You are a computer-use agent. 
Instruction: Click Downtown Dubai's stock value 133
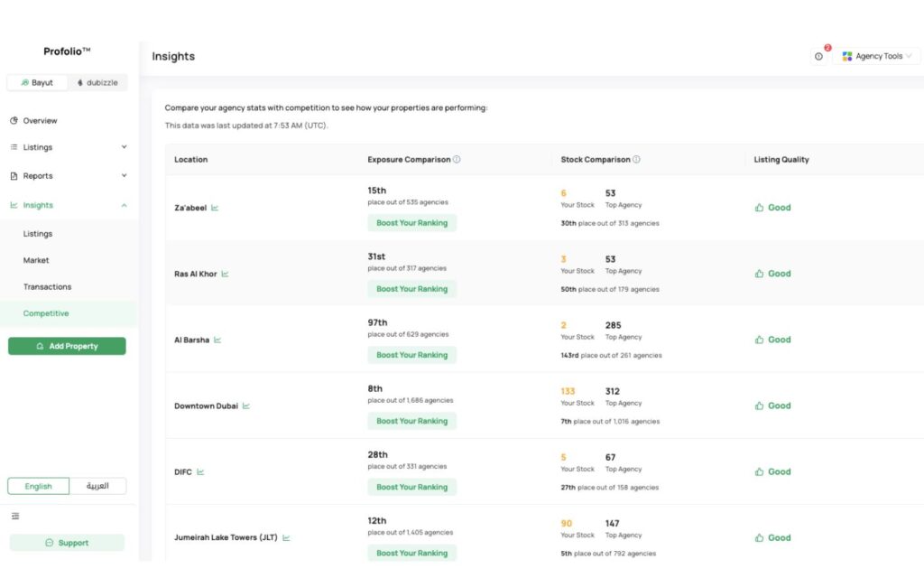tap(568, 391)
